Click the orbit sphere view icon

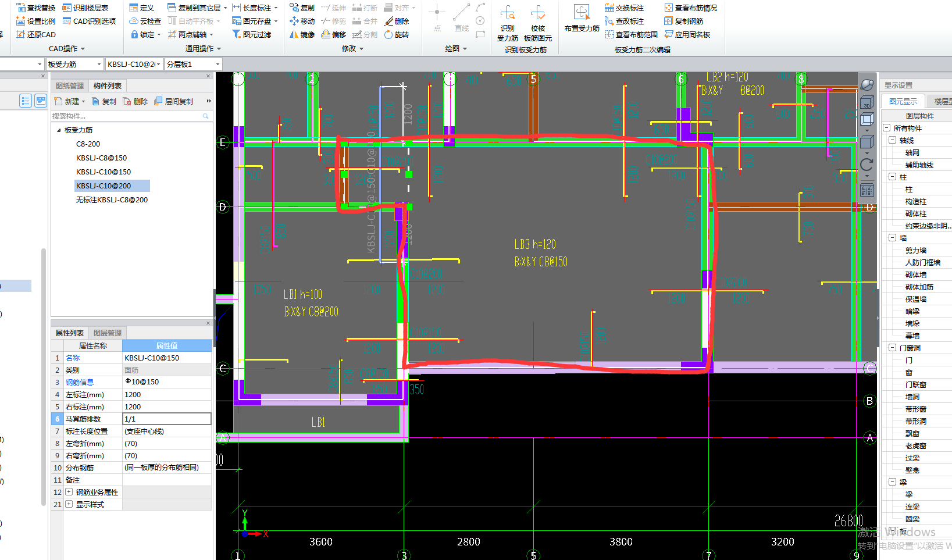[x=867, y=85]
